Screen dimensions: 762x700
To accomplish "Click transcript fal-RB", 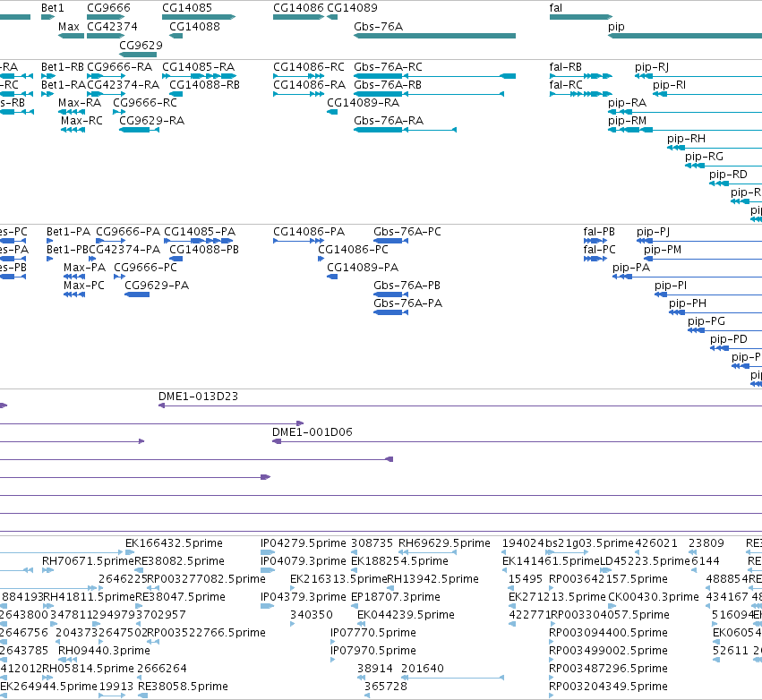I will tap(566, 67).
